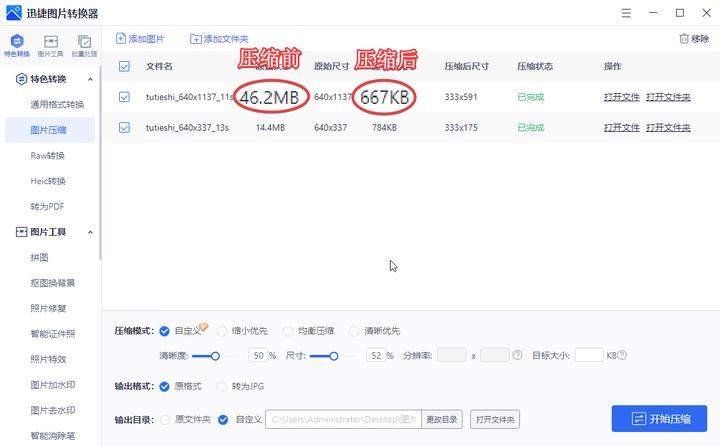
Task: Minimize the application window
Action: click(653, 13)
